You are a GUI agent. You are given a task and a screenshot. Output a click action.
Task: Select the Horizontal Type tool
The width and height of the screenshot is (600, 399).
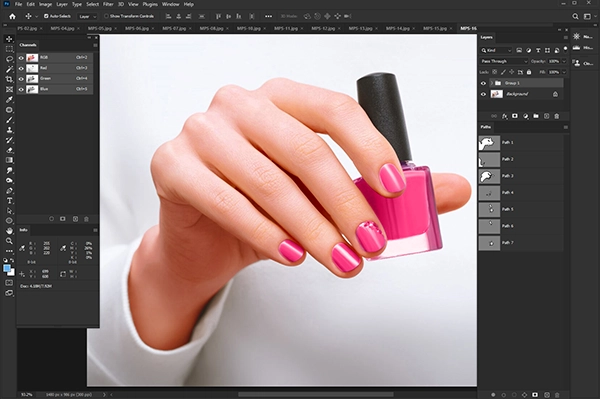[x=9, y=201]
